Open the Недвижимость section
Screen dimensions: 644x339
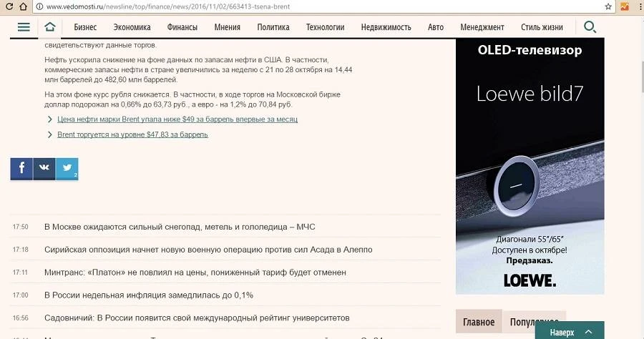tap(386, 27)
